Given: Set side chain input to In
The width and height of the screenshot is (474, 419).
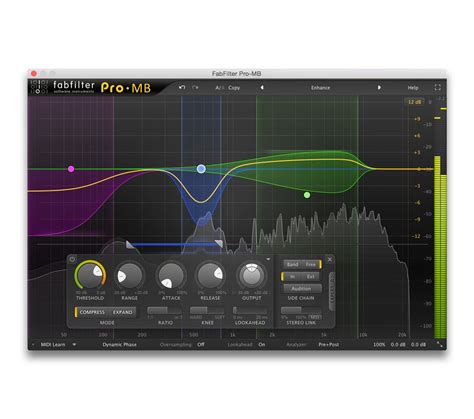Looking at the screenshot, I should (x=292, y=276).
